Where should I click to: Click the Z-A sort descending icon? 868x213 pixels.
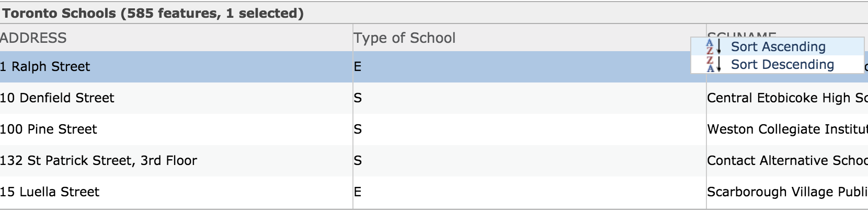(x=714, y=64)
